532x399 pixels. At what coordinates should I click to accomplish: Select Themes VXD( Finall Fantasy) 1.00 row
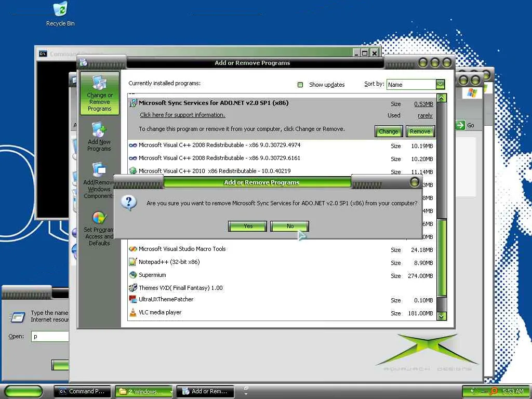(282, 288)
